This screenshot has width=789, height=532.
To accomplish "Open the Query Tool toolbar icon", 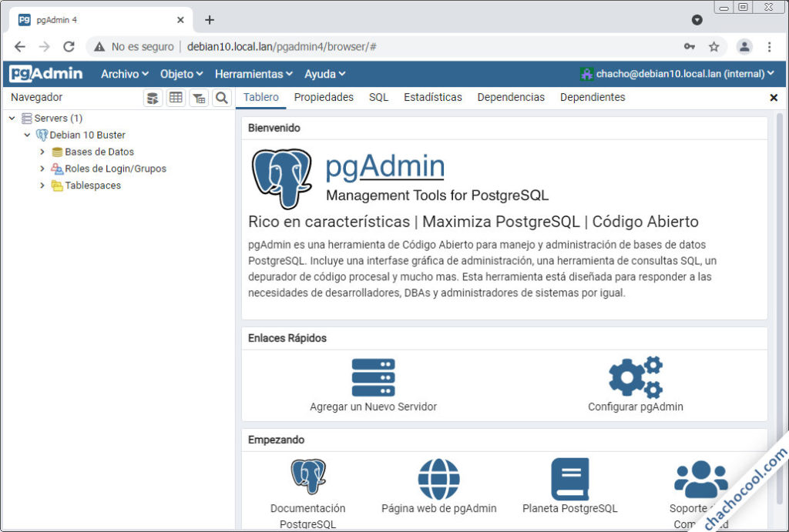I will click(153, 98).
